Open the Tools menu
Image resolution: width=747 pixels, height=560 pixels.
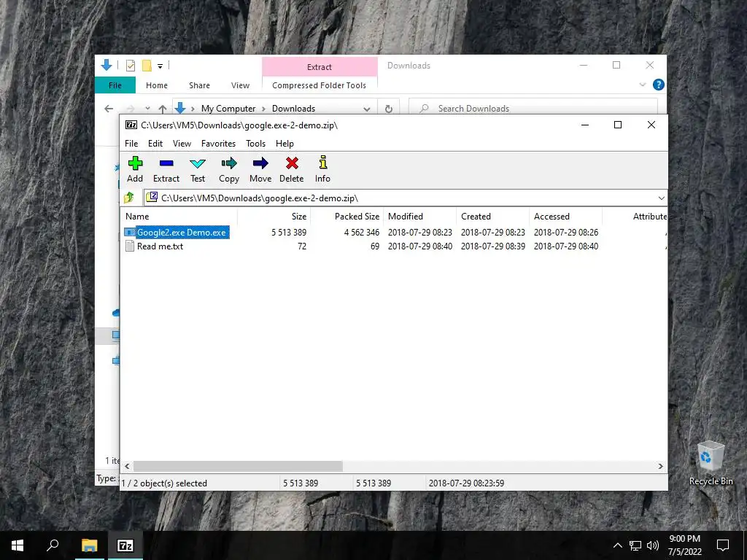click(255, 144)
